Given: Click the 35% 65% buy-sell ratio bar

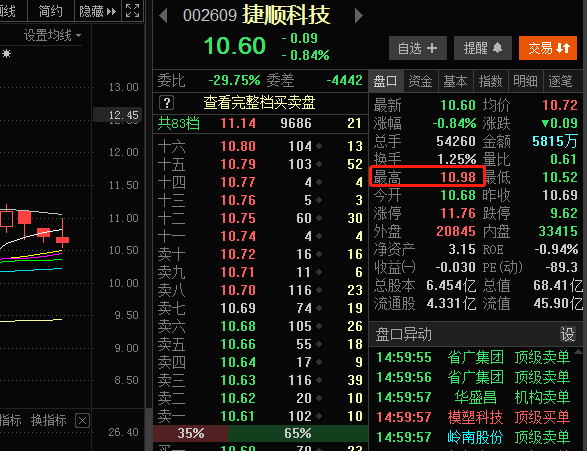Looking at the screenshot, I should [x=260, y=433].
